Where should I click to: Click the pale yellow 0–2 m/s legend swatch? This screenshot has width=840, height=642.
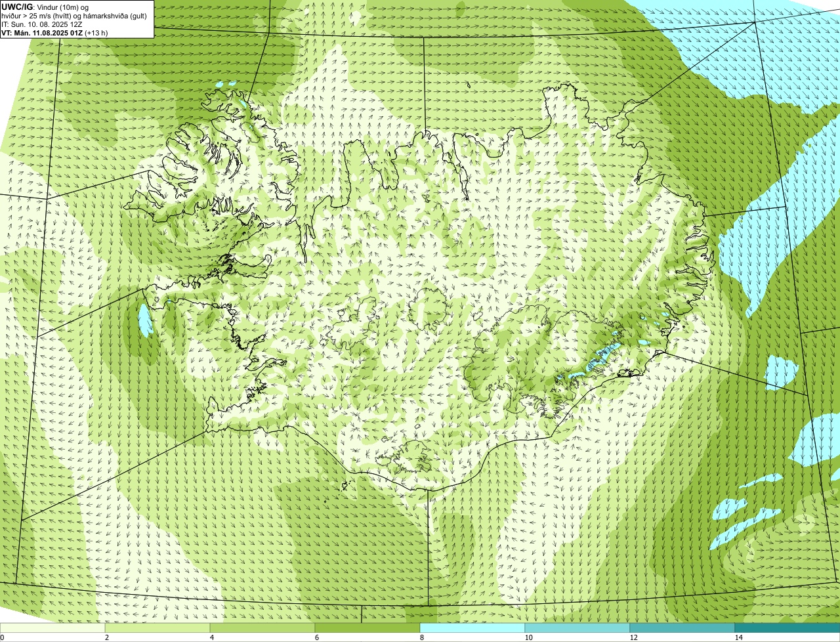[52, 628]
